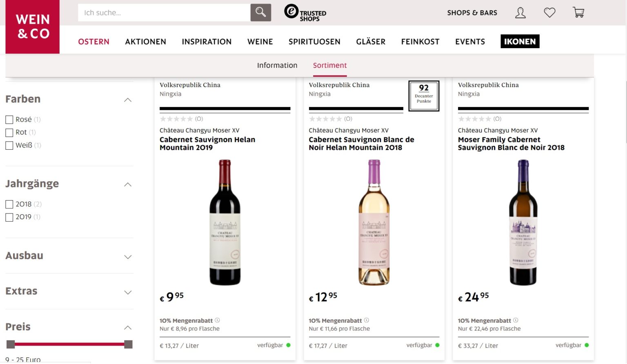
Task: Focus the 'Ich suche...' search field
Action: click(163, 13)
